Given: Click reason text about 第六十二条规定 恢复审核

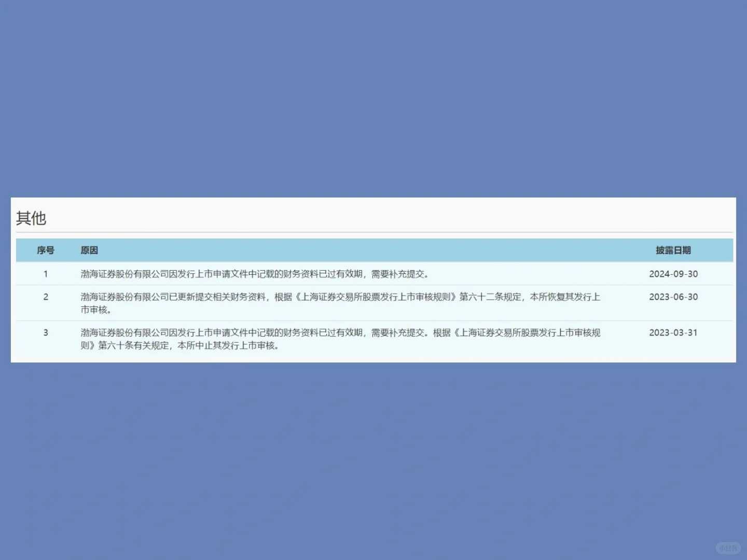Looking at the screenshot, I should click(x=340, y=303).
